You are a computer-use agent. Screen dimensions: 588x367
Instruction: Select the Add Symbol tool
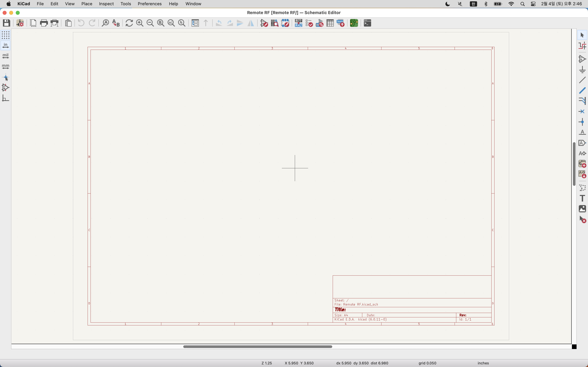[x=582, y=59]
